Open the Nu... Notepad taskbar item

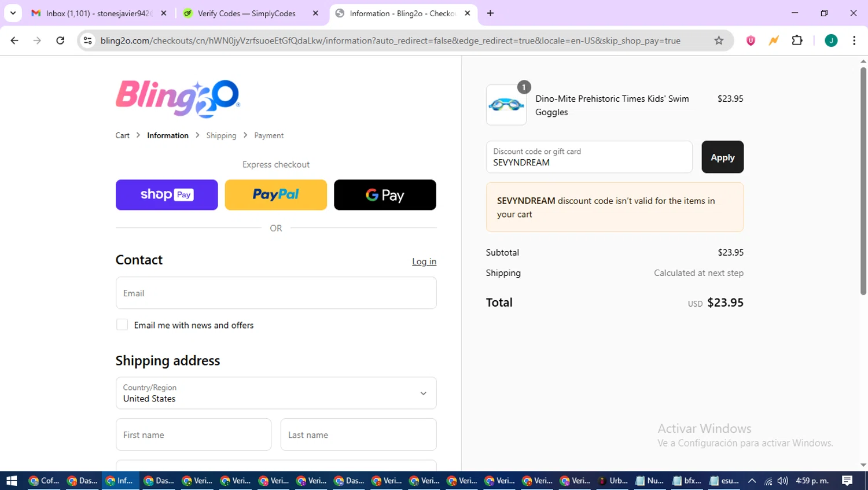tap(650, 481)
